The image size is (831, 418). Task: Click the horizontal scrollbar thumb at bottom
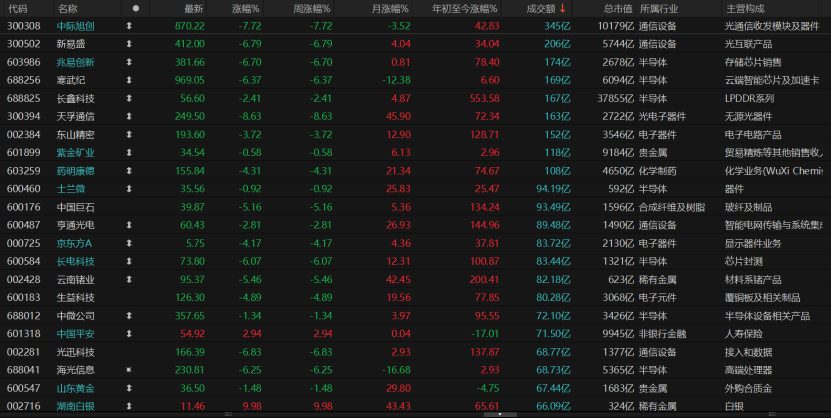[500, 415]
